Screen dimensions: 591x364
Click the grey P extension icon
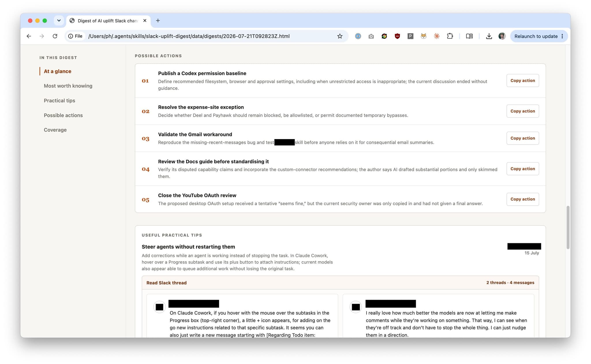click(410, 36)
